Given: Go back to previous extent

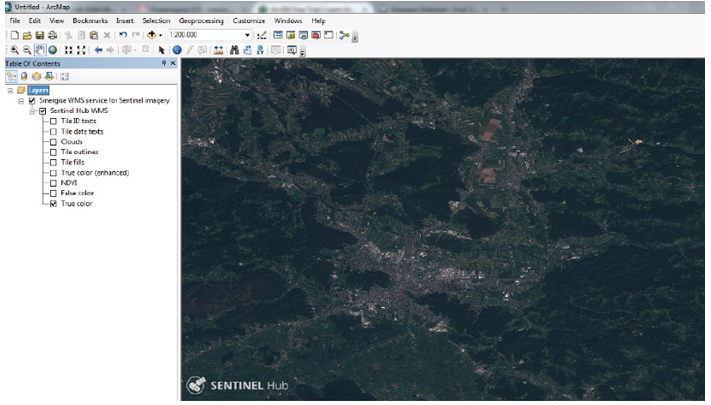Looking at the screenshot, I should tap(98, 49).
